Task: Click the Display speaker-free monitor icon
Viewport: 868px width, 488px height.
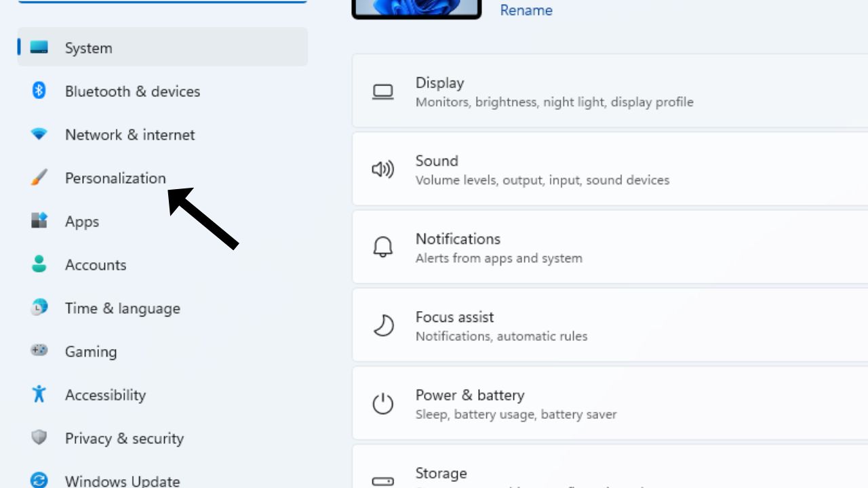Action: pos(383,91)
